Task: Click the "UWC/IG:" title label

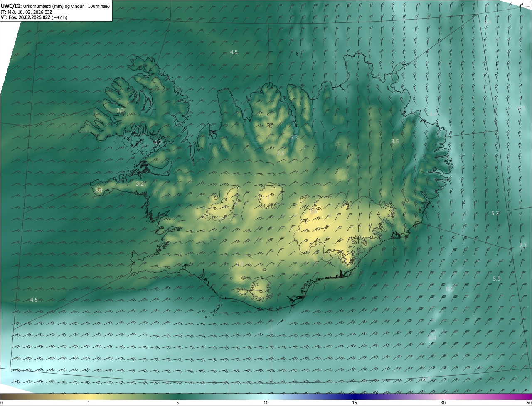Action: click(10, 6)
